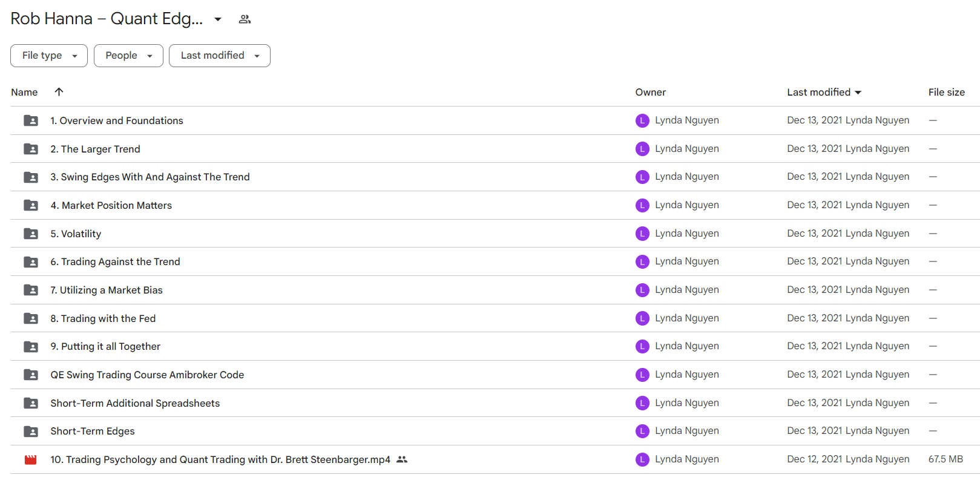Click shared icon next to the mp4 filename
980x489 pixels.
(x=402, y=460)
